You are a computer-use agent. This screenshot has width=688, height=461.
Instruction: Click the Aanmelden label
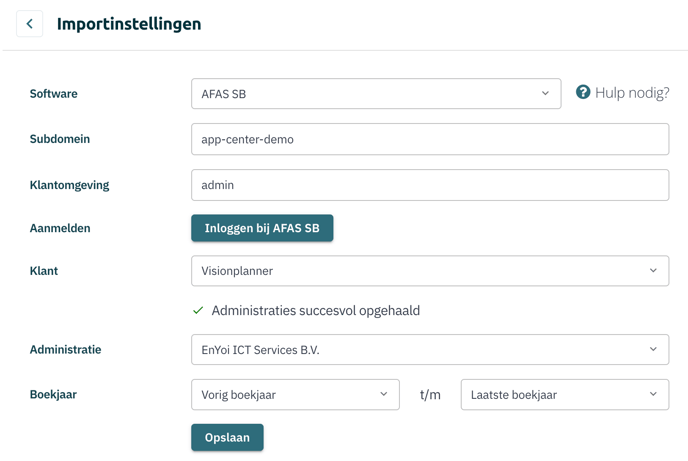pyautogui.click(x=60, y=228)
